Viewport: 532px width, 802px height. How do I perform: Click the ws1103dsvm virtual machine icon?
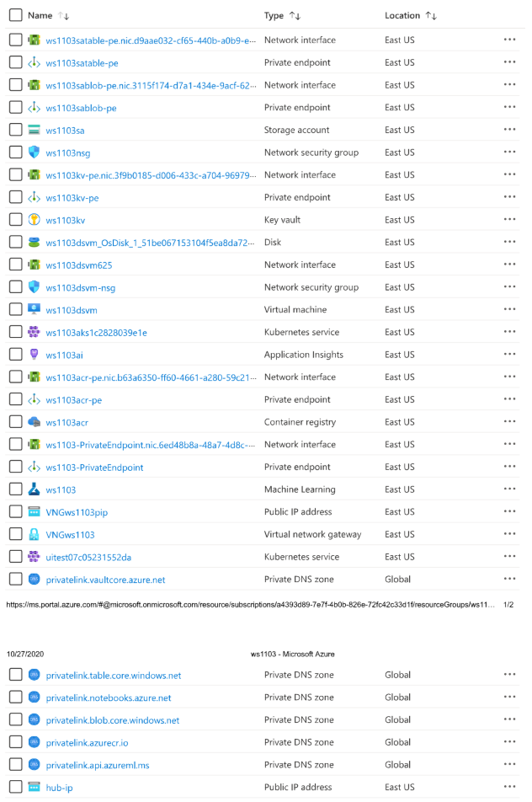pos(34,309)
